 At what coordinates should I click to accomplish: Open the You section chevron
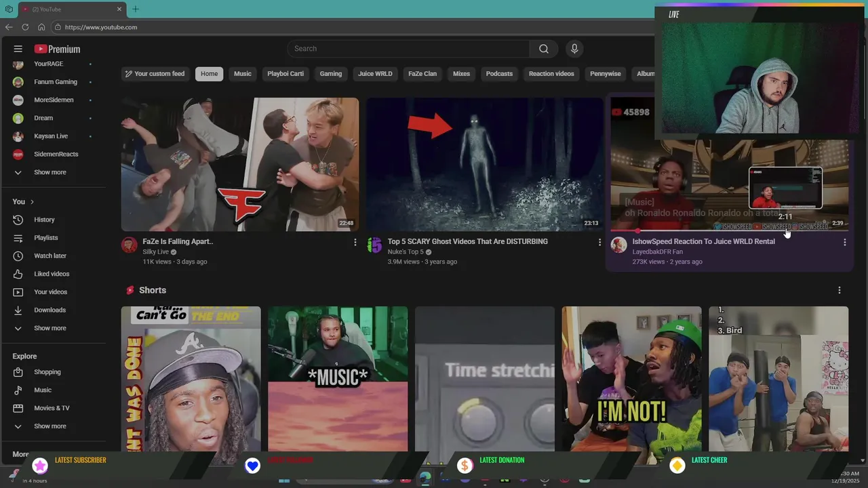tap(32, 202)
